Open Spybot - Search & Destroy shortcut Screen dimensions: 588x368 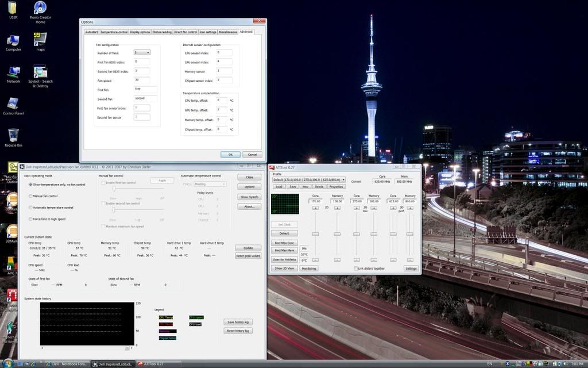coord(40,76)
